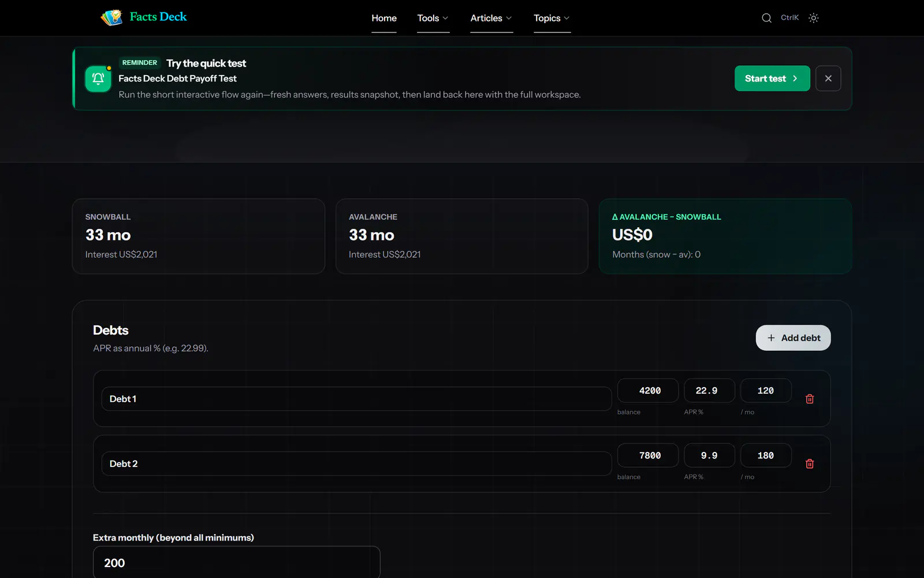Select the Avalanche − Snowball difference card
The image size is (924, 578).
pyautogui.click(x=725, y=236)
